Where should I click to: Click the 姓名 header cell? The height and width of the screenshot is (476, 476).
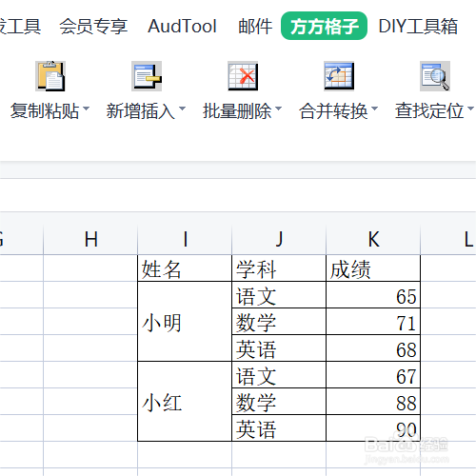point(185,268)
